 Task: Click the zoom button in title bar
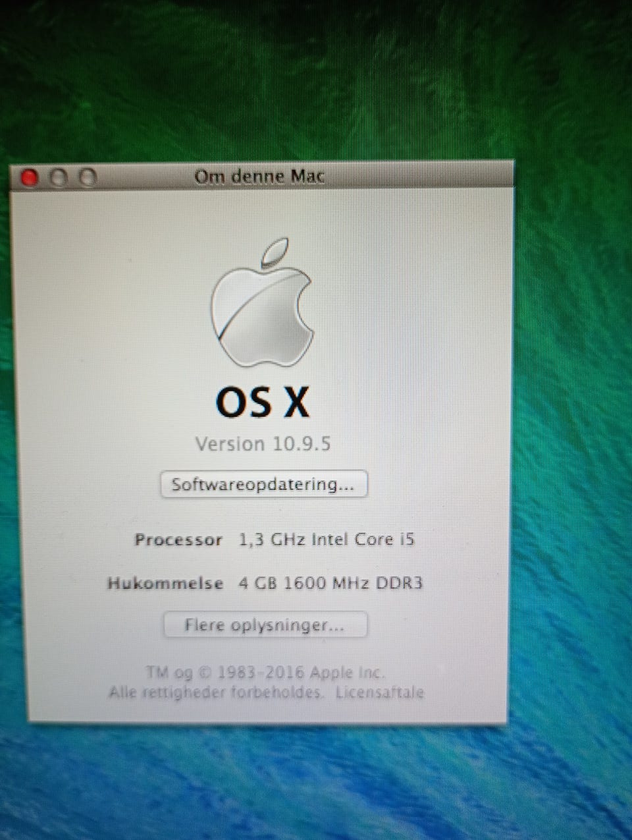click(x=88, y=178)
